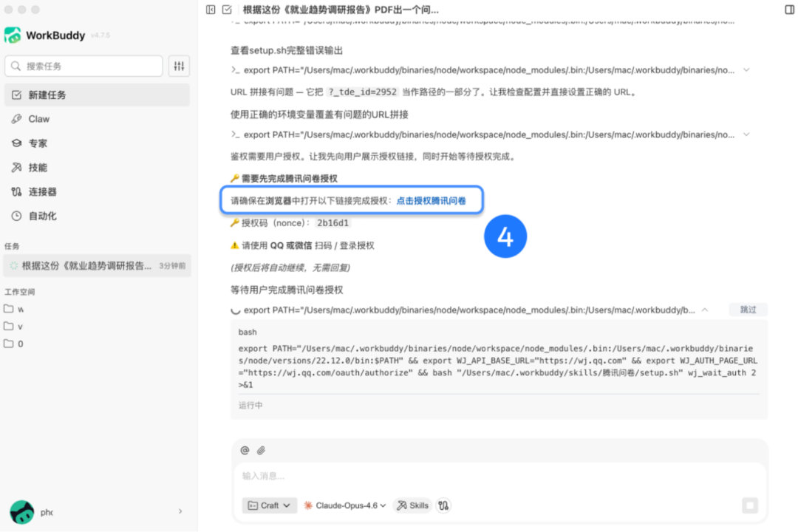Open the Craft mode dropdown
The width and height of the screenshot is (798, 532).
(x=269, y=505)
